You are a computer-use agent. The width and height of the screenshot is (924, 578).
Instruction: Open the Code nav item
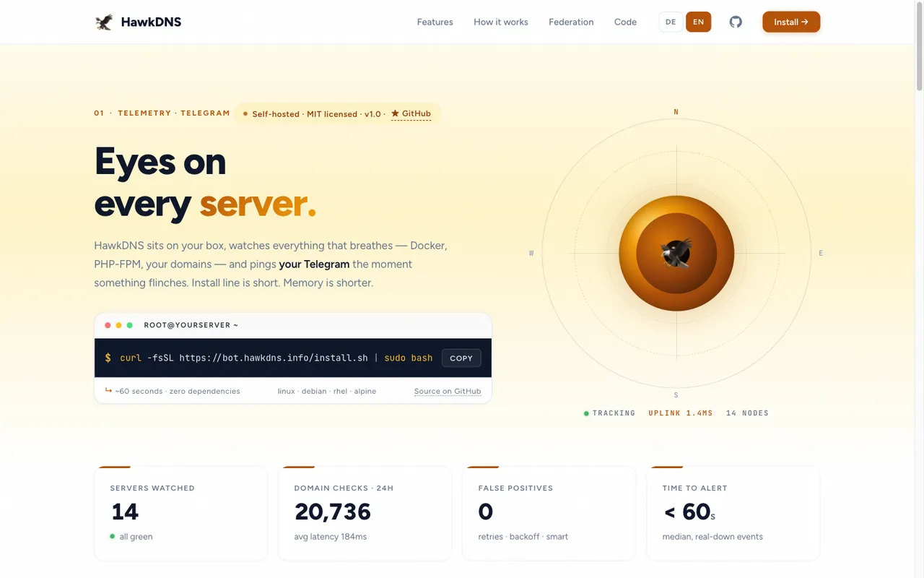(x=625, y=22)
